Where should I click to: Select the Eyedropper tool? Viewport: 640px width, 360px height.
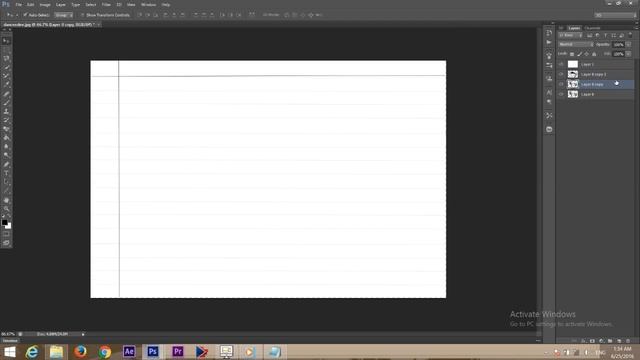click(x=6, y=84)
